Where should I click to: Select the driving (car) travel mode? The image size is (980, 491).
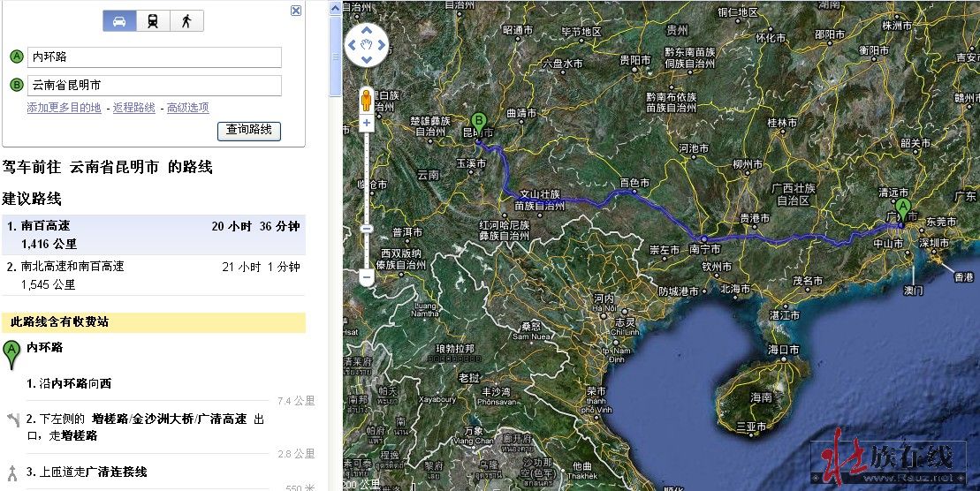click(119, 21)
